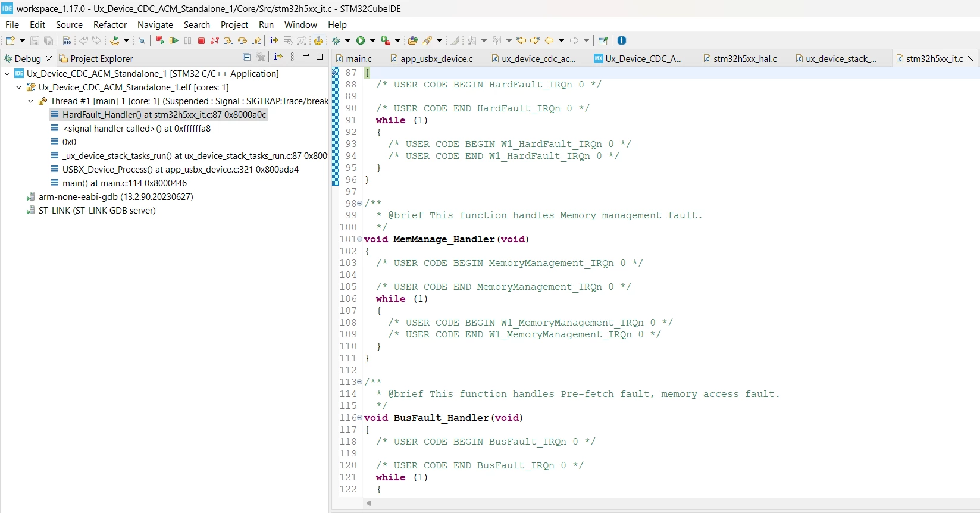Click the Skip All Breakpoints icon
The image size is (980, 513).
[142, 40]
